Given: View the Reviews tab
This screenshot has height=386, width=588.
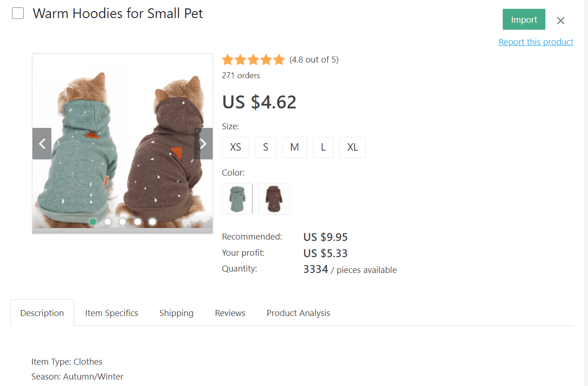Looking at the screenshot, I should click(230, 313).
